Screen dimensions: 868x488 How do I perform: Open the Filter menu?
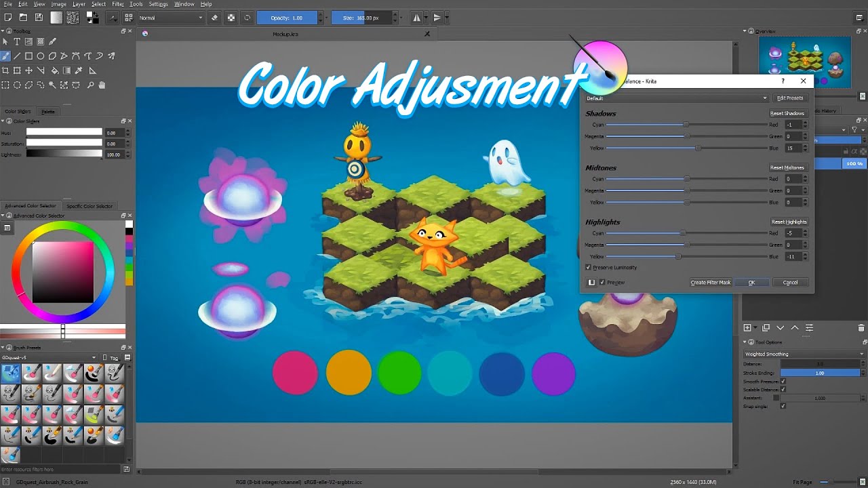click(x=118, y=4)
